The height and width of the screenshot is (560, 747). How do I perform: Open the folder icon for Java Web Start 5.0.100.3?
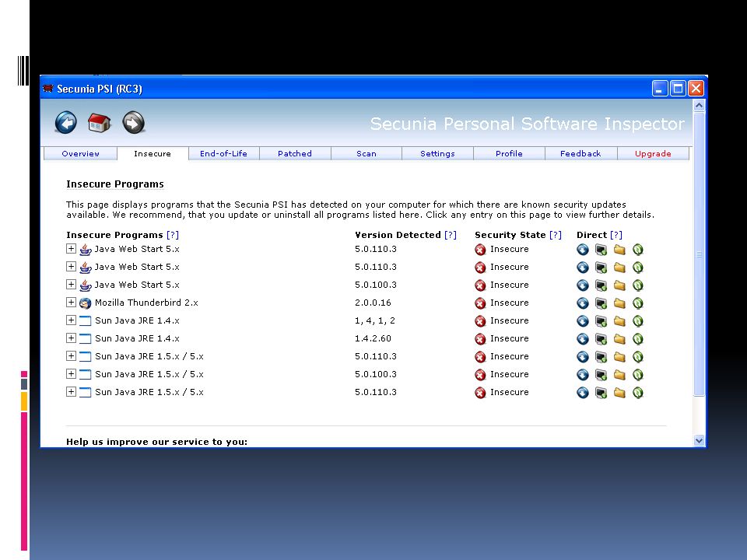pyautogui.click(x=619, y=285)
